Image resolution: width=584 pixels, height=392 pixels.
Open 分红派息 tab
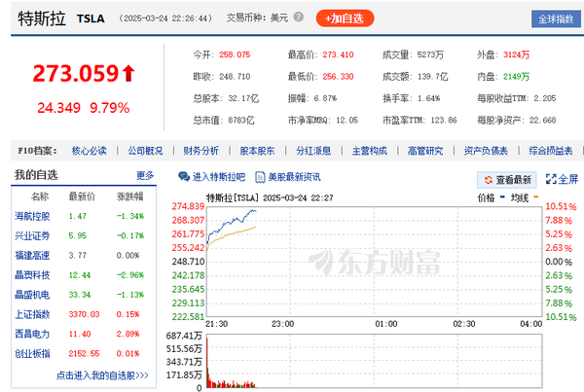tap(313, 151)
